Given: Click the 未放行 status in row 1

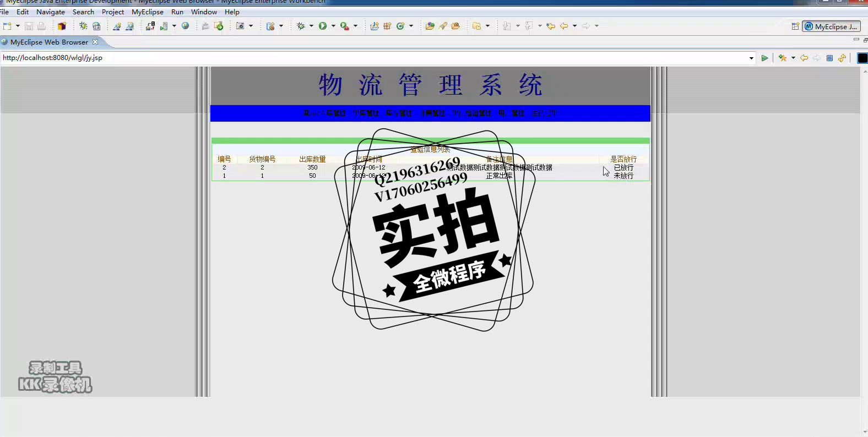Looking at the screenshot, I should coord(623,176).
